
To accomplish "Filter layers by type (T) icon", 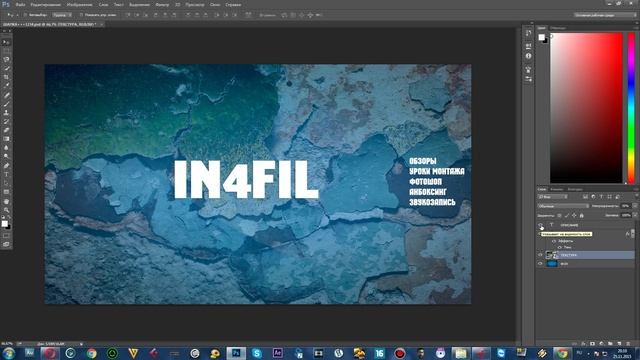I will coord(601,197).
